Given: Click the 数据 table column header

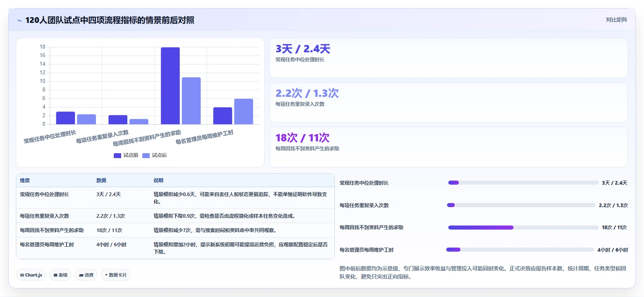Looking at the screenshot, I should click(101, 181).
